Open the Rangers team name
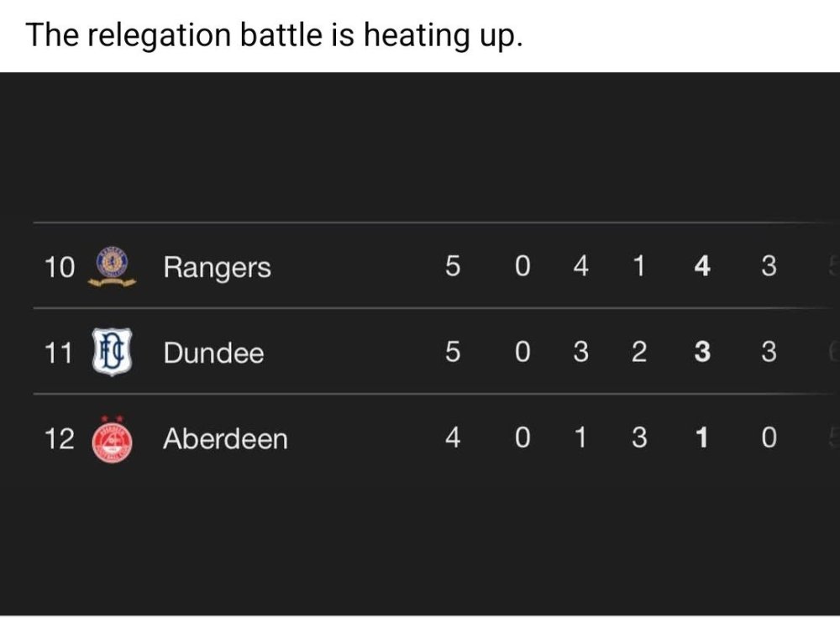 (217, 267)
